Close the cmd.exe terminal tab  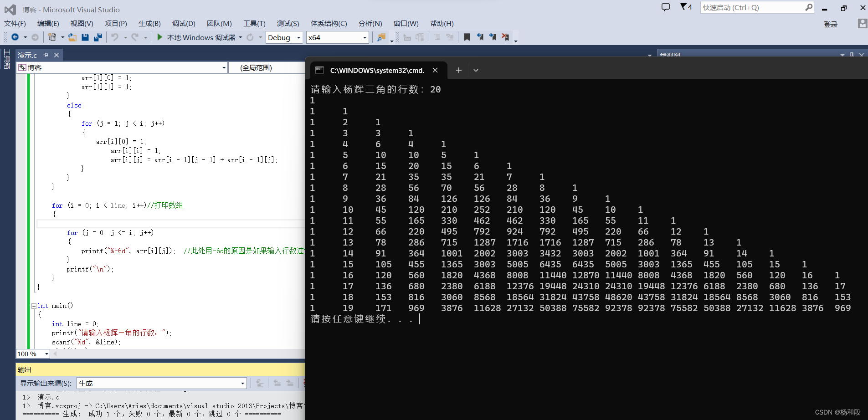(435, 70)
